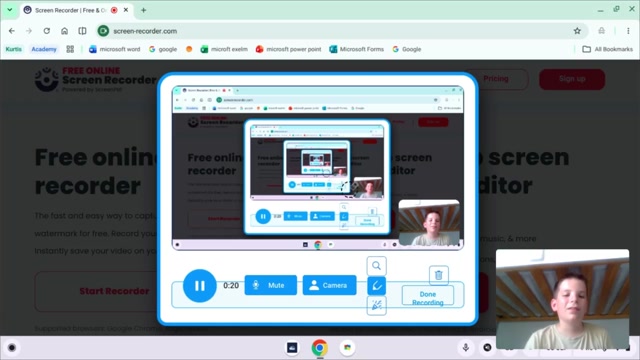
Task: Open the All Bookmarks folder
Action: (607, 49)
